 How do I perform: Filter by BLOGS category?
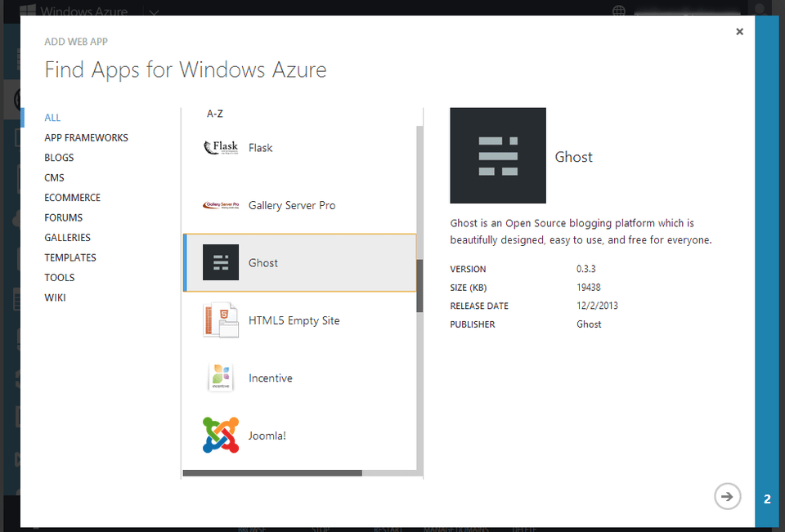tap(59, 158)
